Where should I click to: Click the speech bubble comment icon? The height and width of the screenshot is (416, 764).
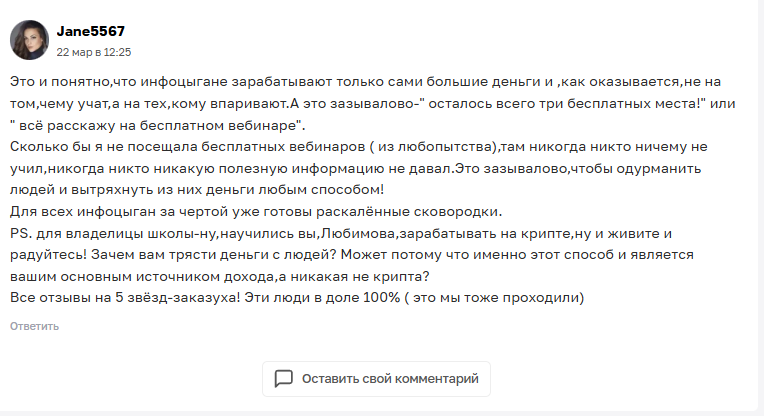tap(284, 379)
